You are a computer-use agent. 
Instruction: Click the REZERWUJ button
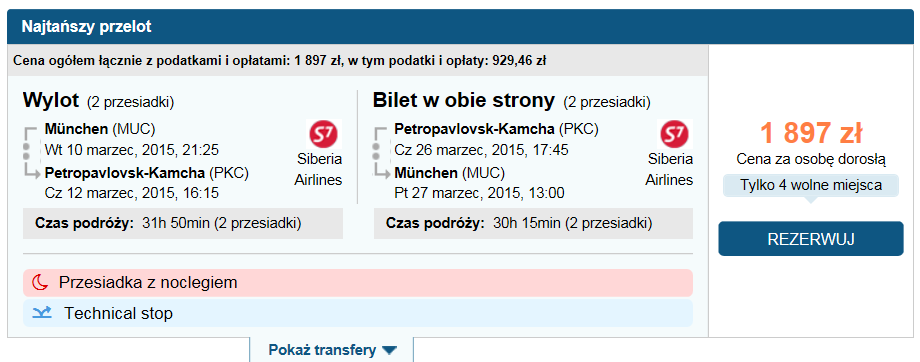811,239
